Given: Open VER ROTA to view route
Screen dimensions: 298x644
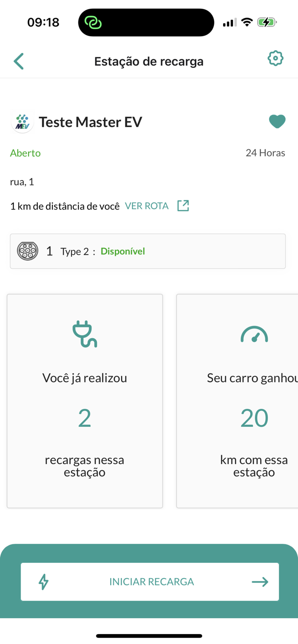Looking at the screenshot, I should pyautogui.click(x=146, y=206).
